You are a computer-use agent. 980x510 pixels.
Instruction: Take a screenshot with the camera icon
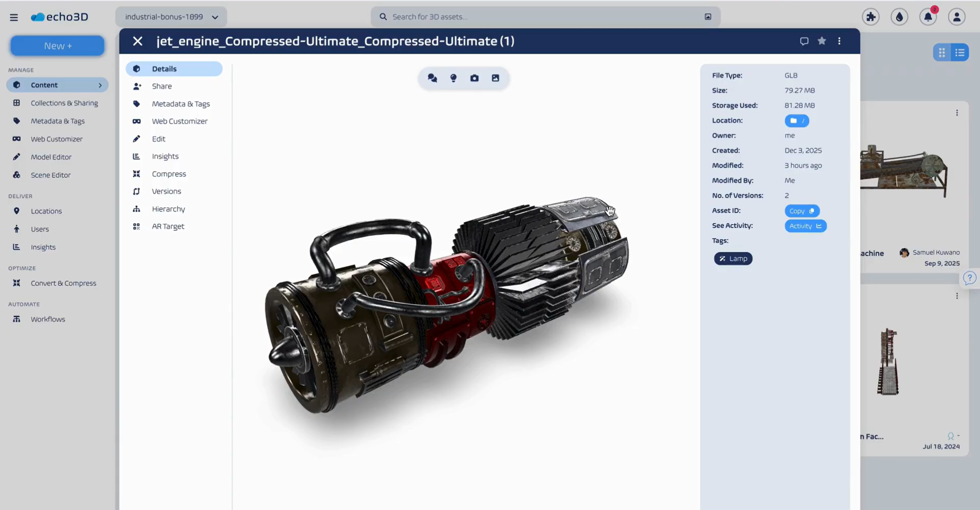click(474, 78)
